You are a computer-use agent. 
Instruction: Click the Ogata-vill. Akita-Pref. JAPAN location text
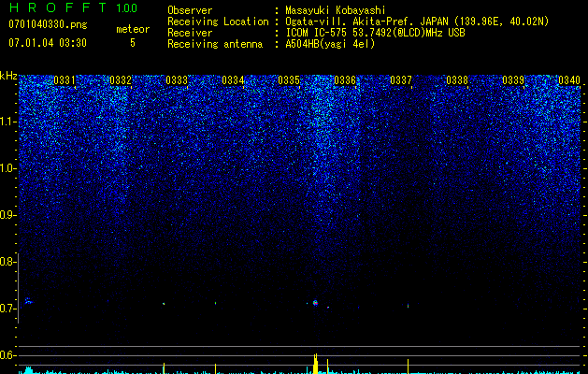point(417,22)
